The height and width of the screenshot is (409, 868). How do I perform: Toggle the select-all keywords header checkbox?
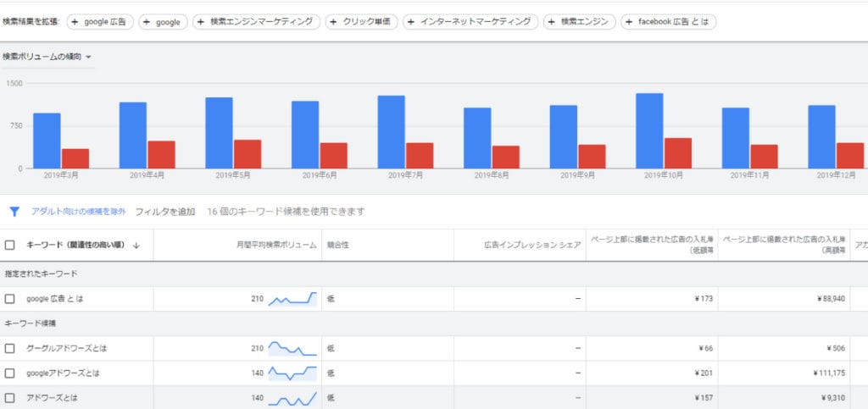click(9, 245)
